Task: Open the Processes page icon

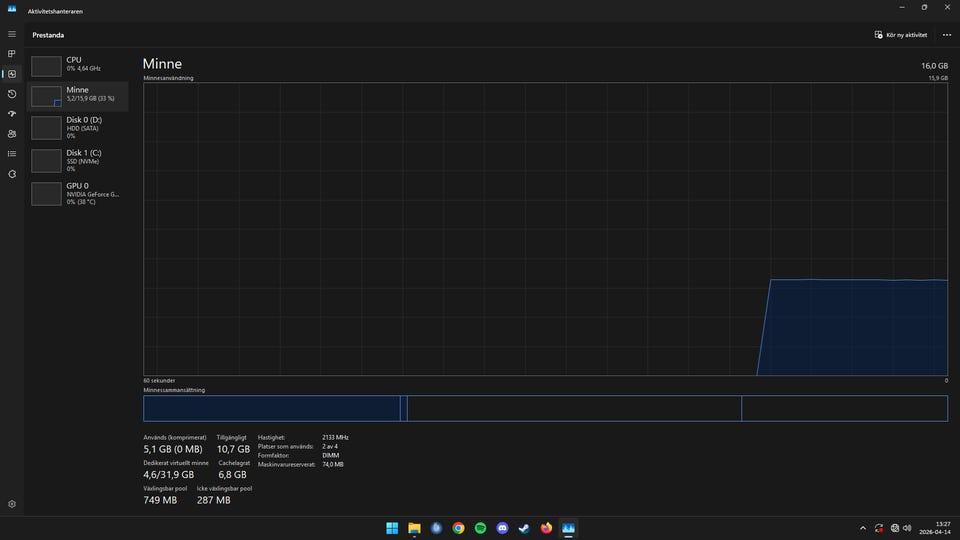Action: pyautogui.click(x=12, y=54)
